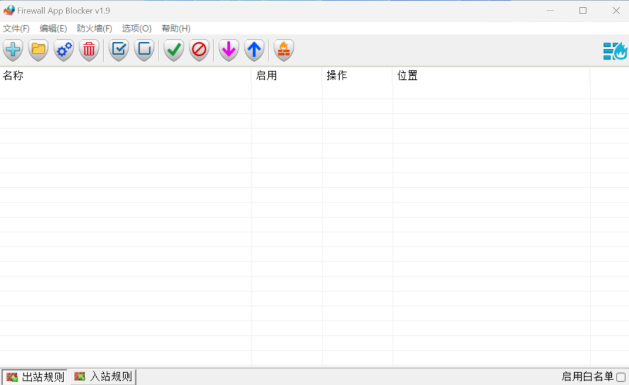Click the blue plus Add application icon

[x=13, y=50]
